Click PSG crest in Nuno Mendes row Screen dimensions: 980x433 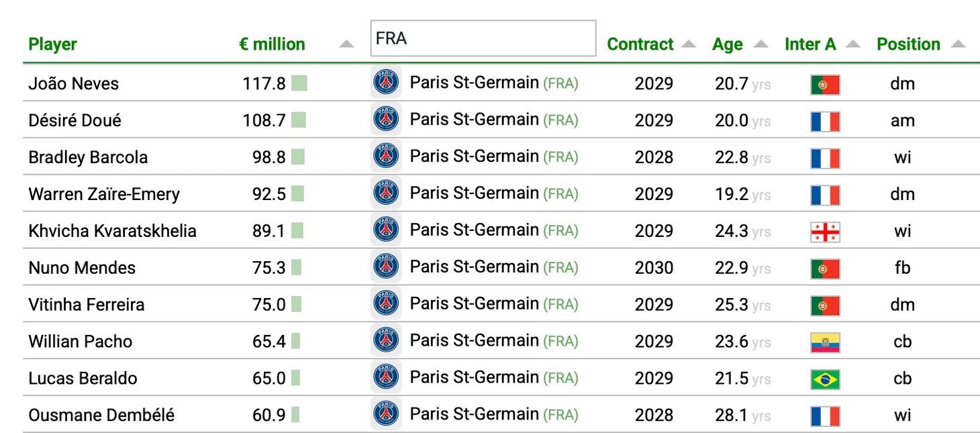386,267
